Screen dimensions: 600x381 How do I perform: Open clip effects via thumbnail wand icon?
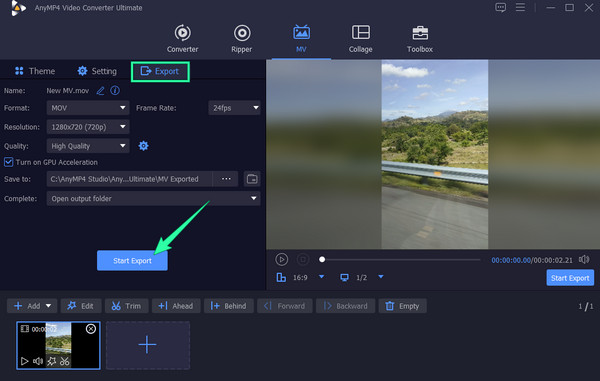[52, 361]
